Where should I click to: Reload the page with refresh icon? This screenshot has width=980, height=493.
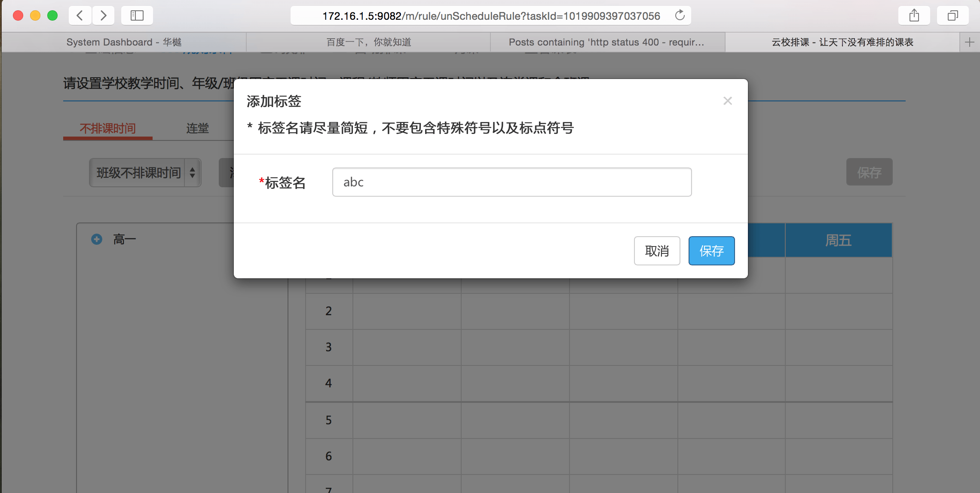[680, 15]
